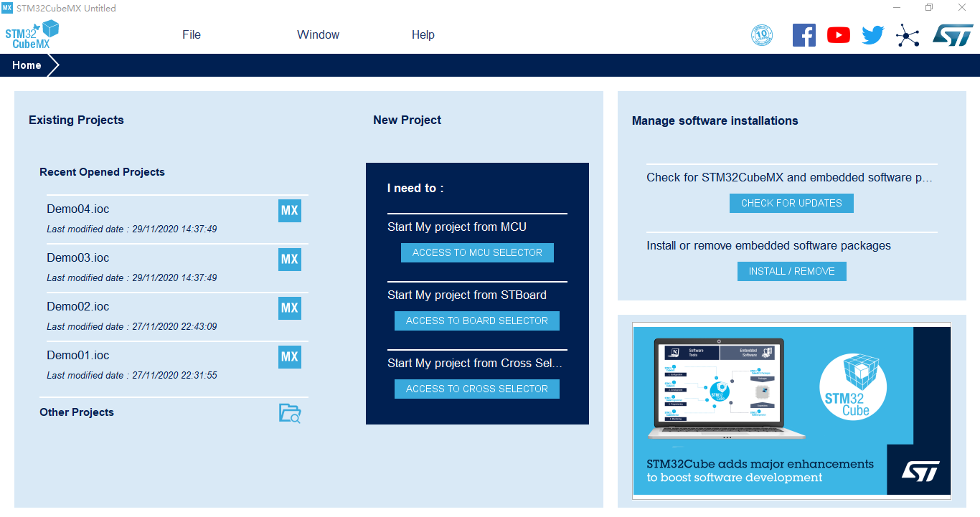Minimize the STM32CubeMX window
This screenshot has width=980, height=517.
(897, 8)
